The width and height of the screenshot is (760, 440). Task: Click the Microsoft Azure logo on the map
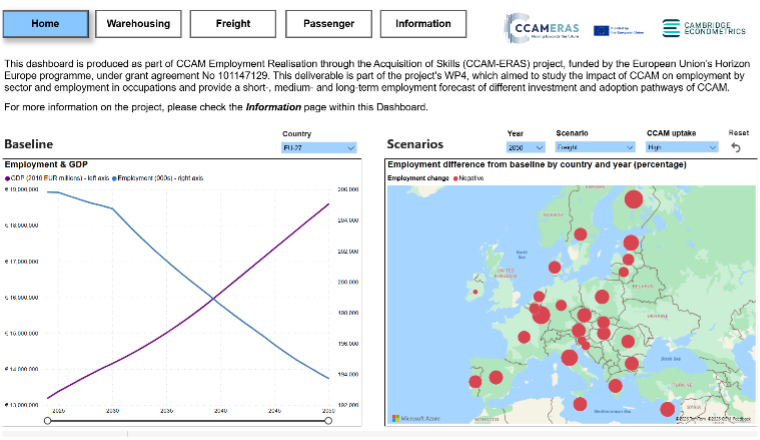coord(416,418)
